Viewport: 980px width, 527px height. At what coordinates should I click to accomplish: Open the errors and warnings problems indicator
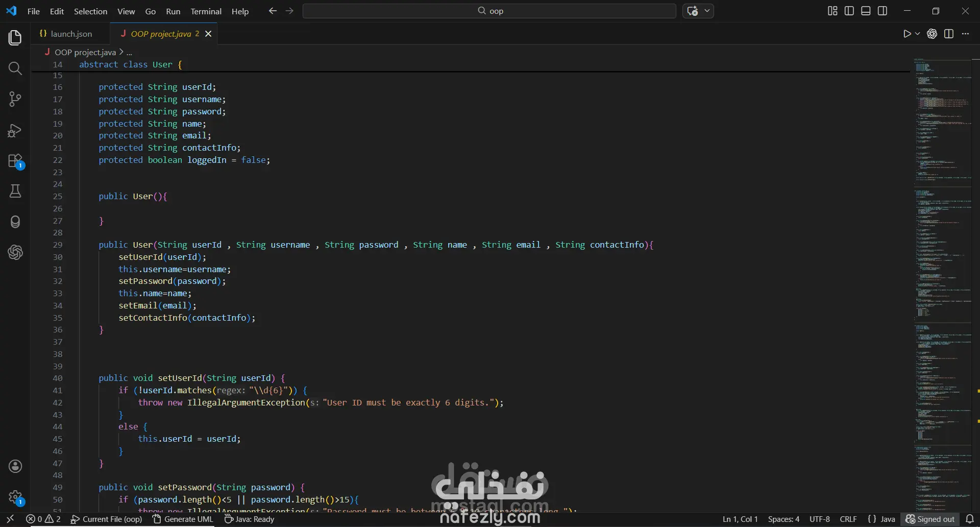[x=43, y=519]
